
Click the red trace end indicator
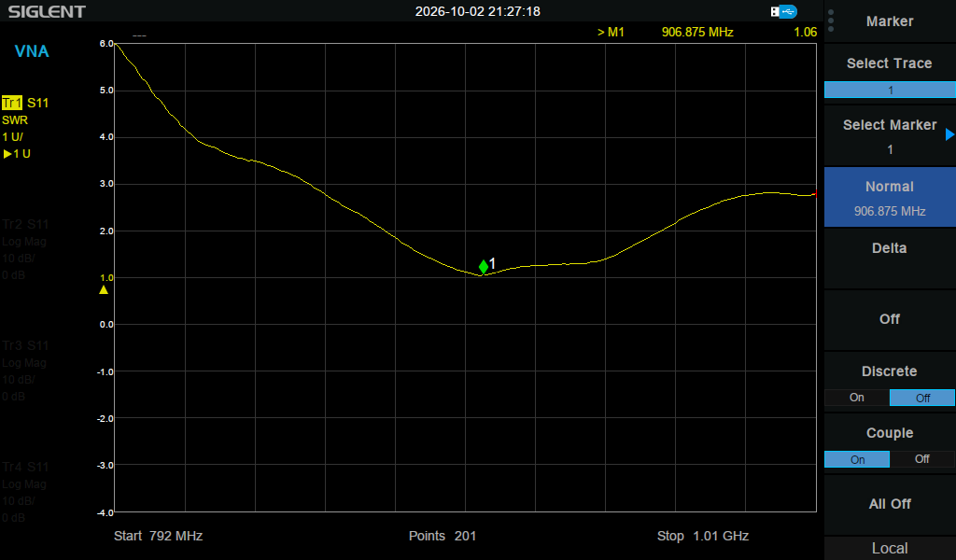tap(815, 194)
